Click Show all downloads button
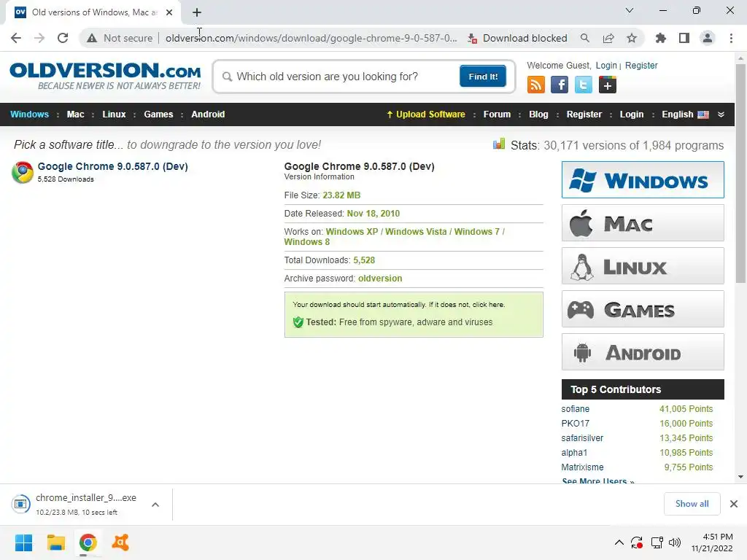 pyautogui.click(x=692, y=504)
